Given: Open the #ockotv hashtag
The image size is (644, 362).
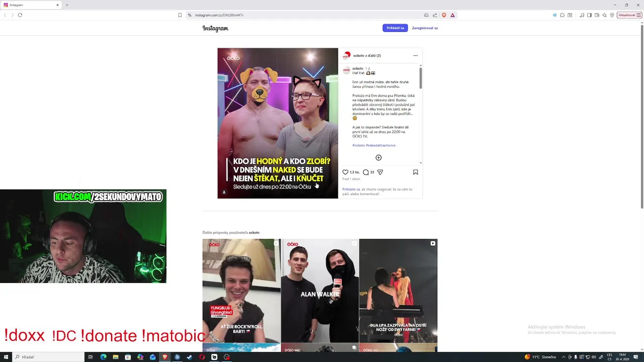Looking at the screenshot, I should pyautogui.click(x=358, y=145).
